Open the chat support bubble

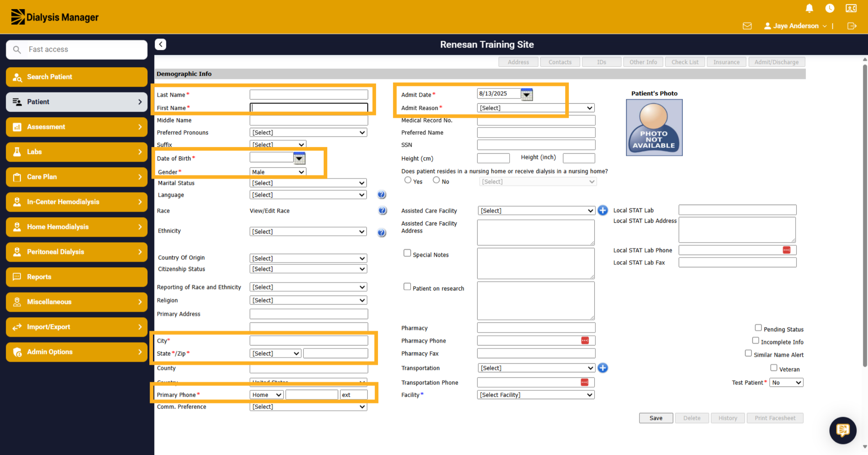(843, 430)
